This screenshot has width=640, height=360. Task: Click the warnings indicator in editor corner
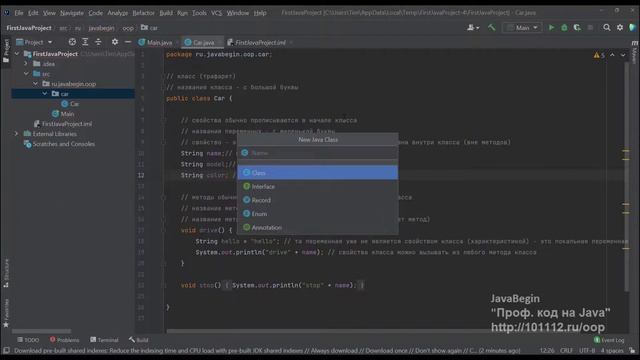click(x=599, y=55)
